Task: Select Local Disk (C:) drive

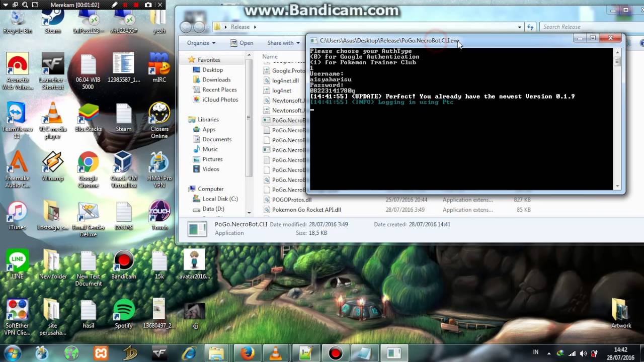Action: tap(215, 199)
